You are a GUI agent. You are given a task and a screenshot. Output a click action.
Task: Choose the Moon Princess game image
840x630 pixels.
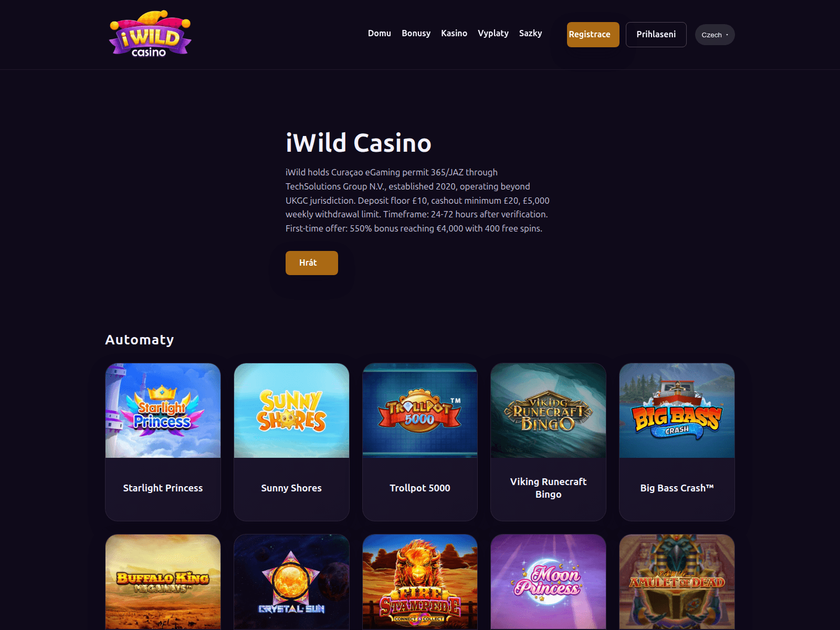pos(548,582)
